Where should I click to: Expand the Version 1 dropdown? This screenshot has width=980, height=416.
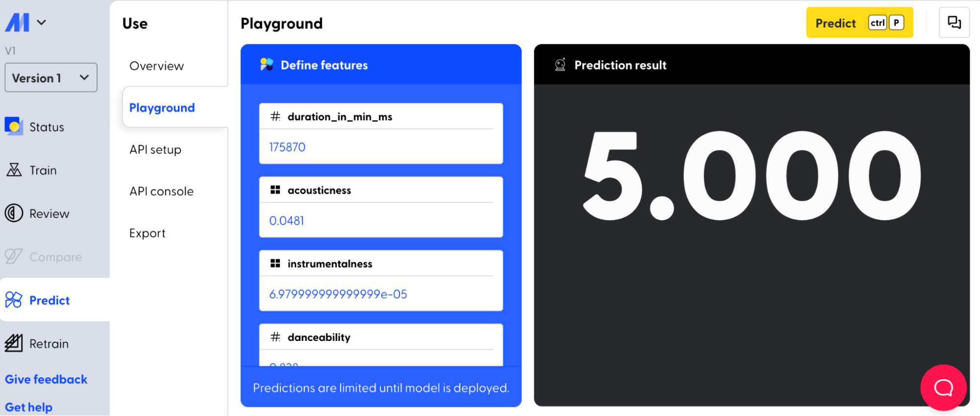(x=50, y=78)
